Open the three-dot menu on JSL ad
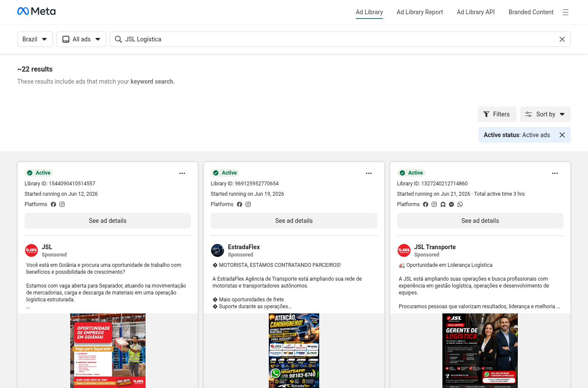Image resolution: width=588 pixels, height=388 pixels. click(x=182, y=173)
